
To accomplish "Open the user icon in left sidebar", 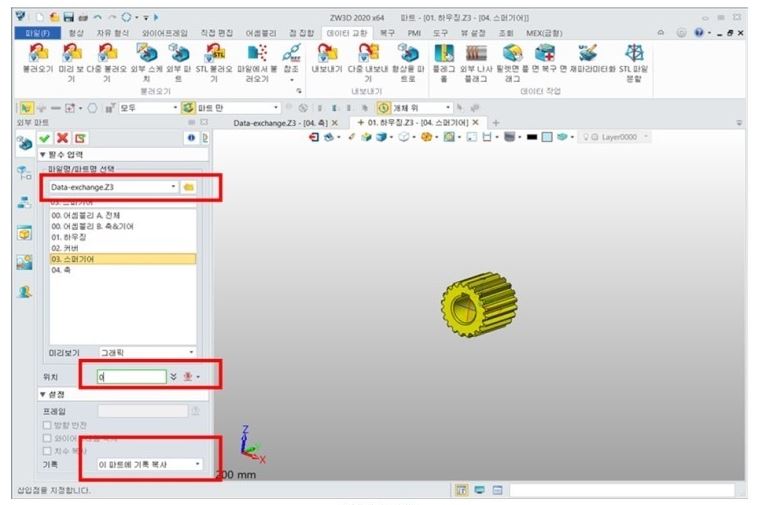I will [24, 291].
